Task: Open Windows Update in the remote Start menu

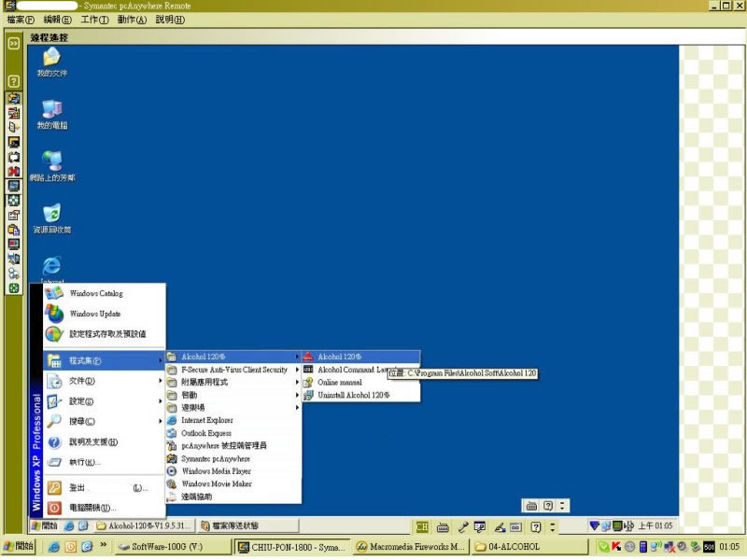Action: tap(105, 314)
